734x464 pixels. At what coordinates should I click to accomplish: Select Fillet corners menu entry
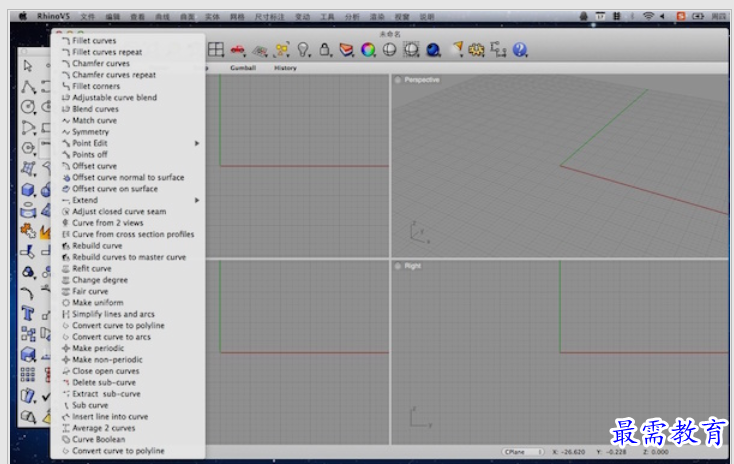tap(96, 86)
